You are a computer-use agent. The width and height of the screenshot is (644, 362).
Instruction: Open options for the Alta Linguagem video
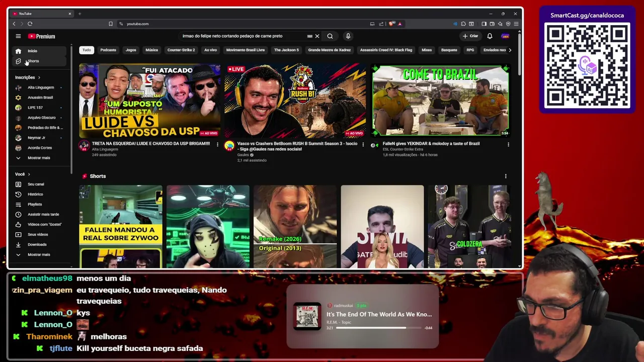click(217, 144)
